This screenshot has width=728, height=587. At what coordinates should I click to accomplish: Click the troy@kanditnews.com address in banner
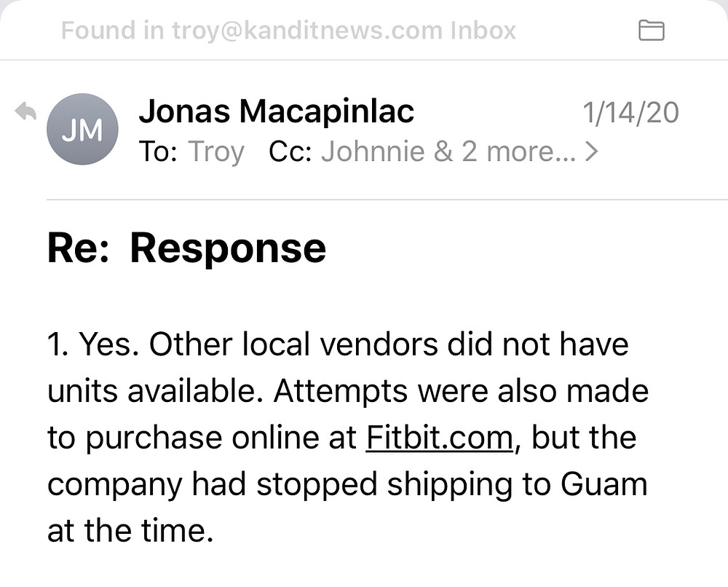(x=307, y=31)
